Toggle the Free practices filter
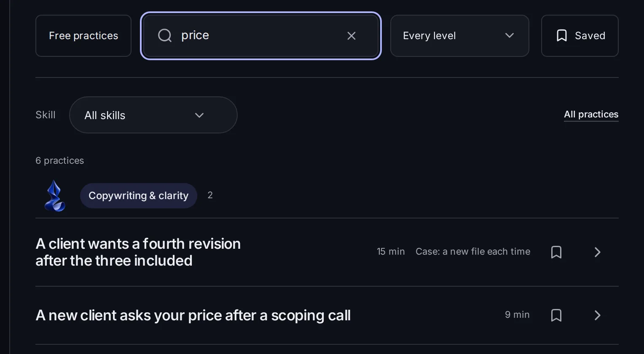 (83, 36)
